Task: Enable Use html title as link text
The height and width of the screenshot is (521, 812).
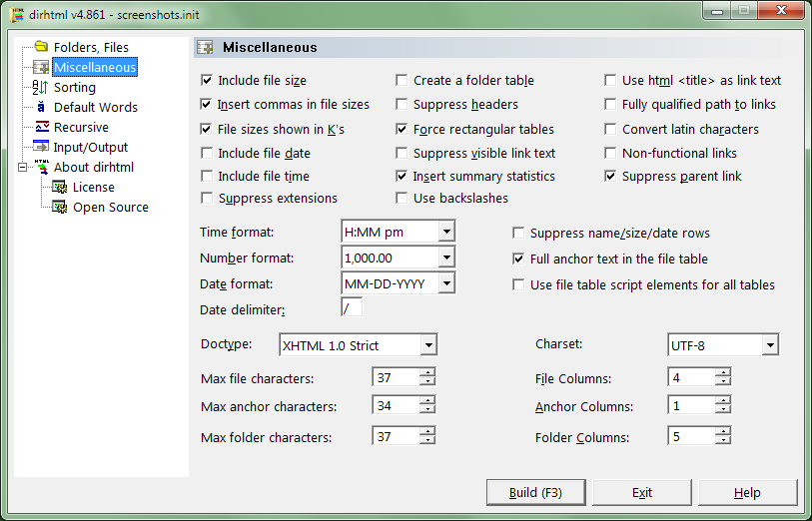Action: (x=610, y=80)
